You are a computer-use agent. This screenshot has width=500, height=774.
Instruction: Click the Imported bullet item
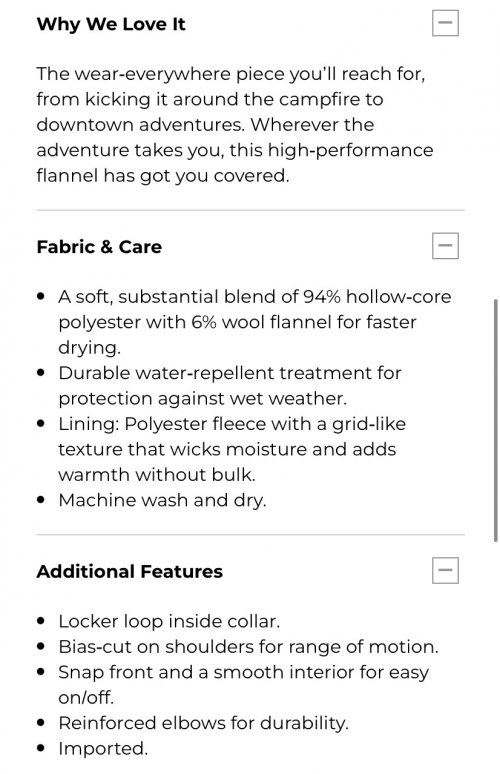[103, 749]
